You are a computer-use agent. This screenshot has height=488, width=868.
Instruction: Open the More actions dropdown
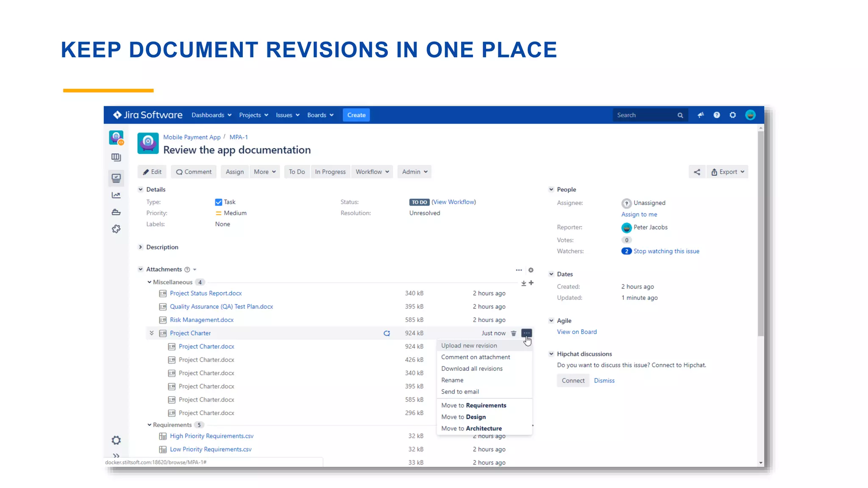coord(265,172)
